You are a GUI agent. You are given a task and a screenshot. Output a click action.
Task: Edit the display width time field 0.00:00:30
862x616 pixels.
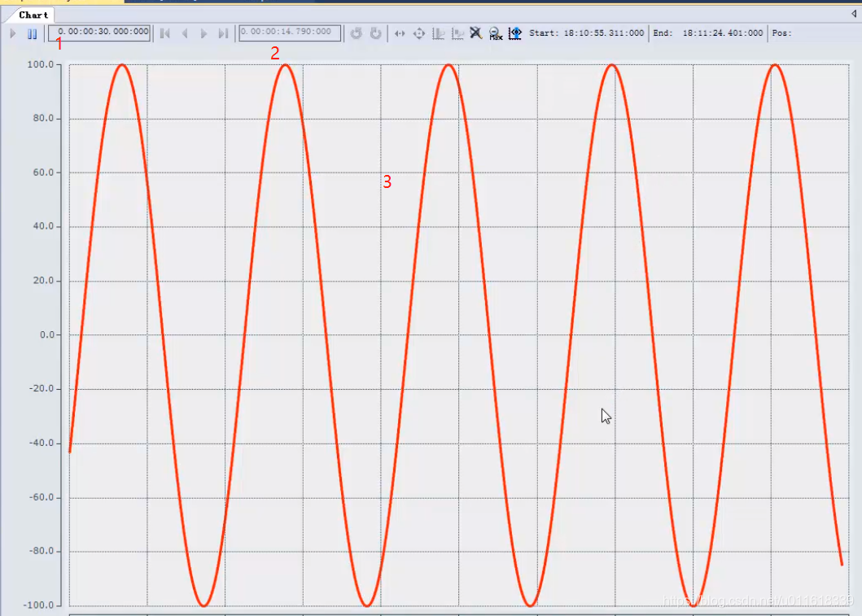tap(99, 33)
